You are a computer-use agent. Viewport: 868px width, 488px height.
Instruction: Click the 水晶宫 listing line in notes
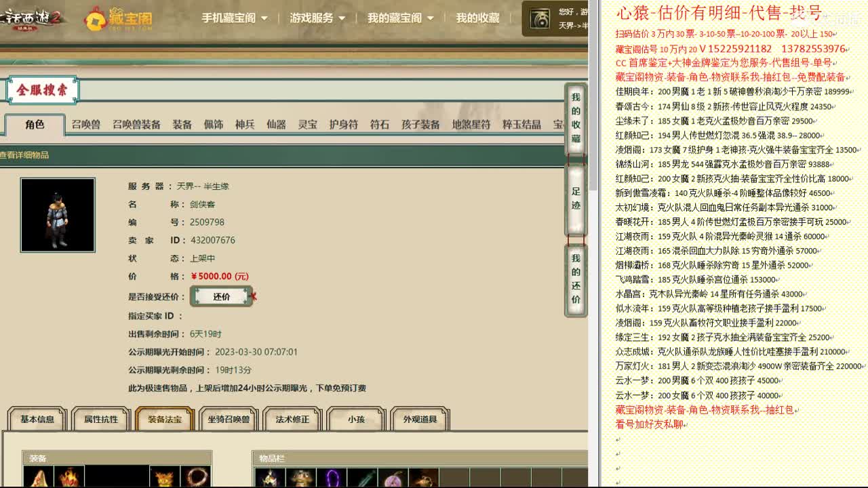710,294
